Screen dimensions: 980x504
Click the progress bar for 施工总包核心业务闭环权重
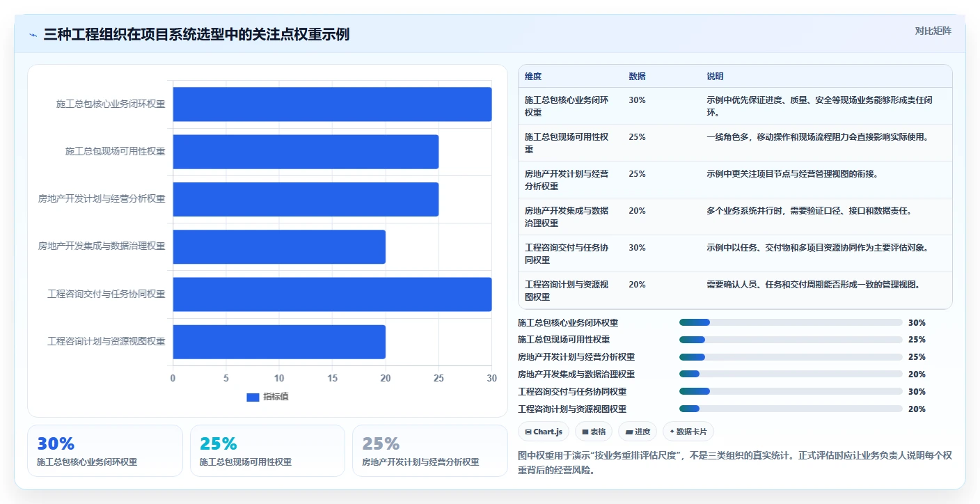pyautogui.click(x=791, y=322)
